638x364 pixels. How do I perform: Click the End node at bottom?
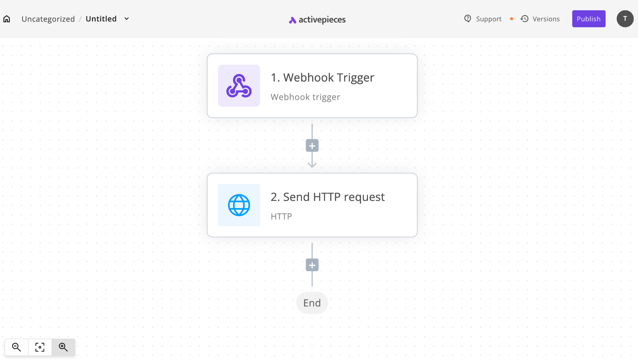coord(312,303)
